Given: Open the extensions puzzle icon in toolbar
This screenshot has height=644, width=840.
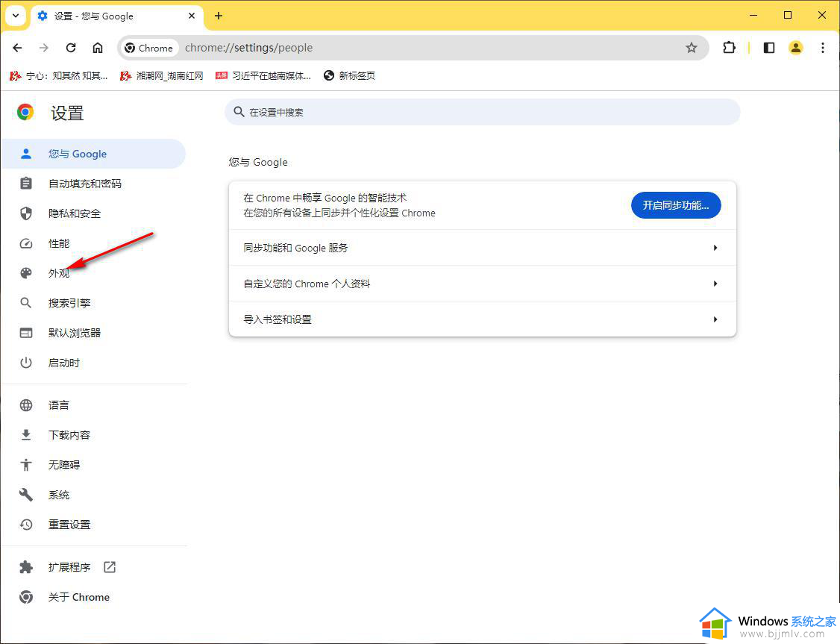Looking at the screenshot, I should (729, 48).
